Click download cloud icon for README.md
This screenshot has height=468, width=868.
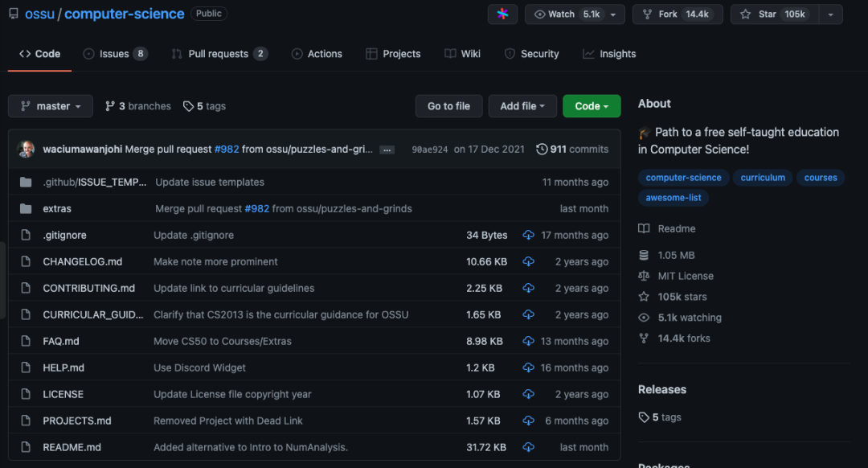(x=528, y=448)
